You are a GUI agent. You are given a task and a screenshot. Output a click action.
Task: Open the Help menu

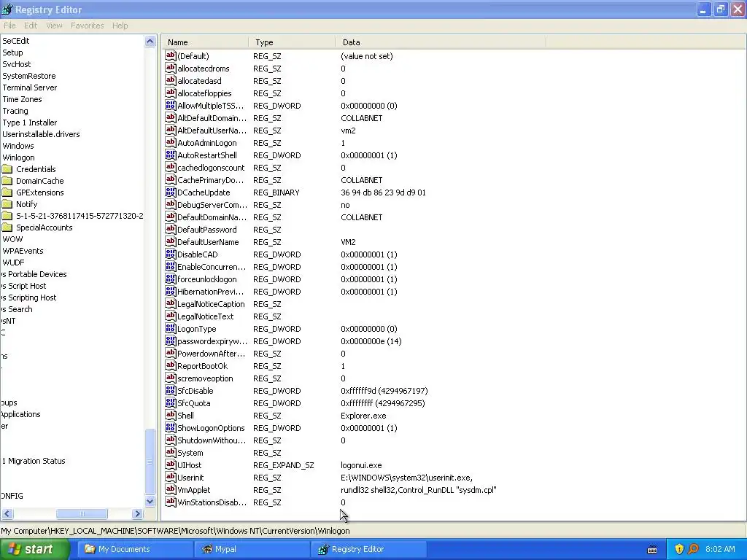[x=120, y=26]
